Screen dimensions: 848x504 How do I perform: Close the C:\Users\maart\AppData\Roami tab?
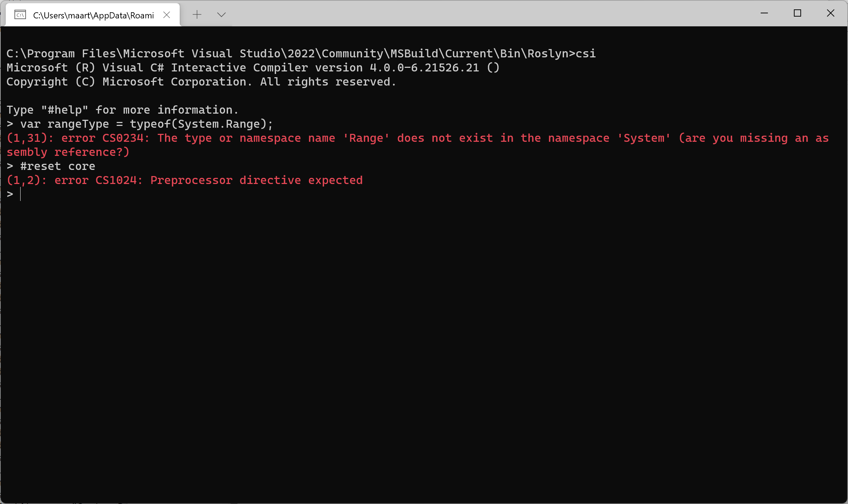point(166,14)
